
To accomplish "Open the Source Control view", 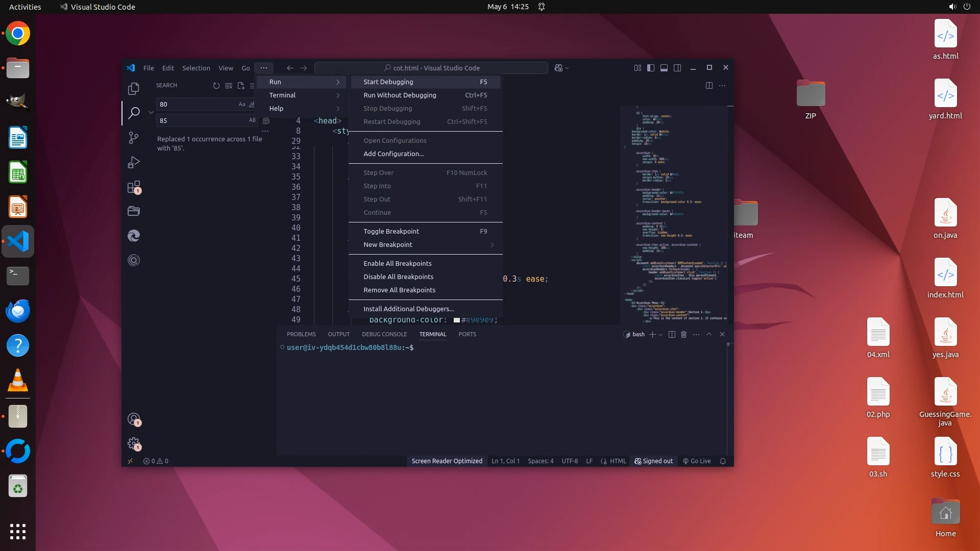I will (133, 138).
